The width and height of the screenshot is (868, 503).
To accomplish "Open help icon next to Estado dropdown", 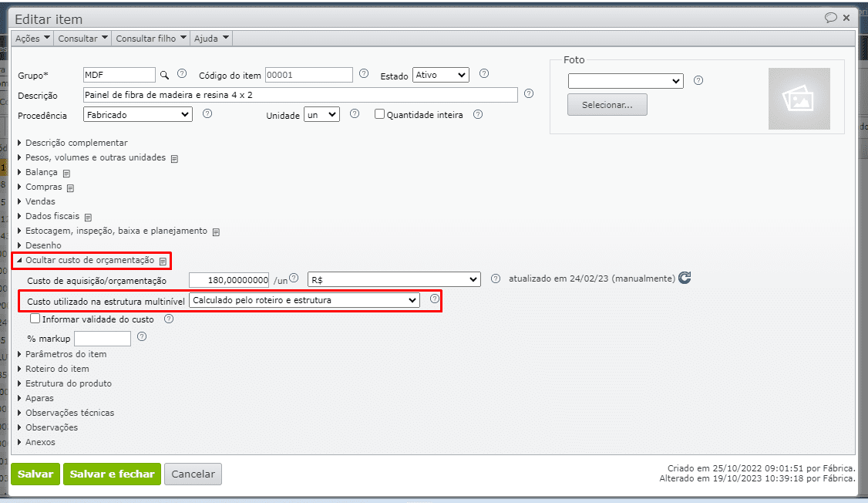I will pyautogui.click(x=484, y=74).
